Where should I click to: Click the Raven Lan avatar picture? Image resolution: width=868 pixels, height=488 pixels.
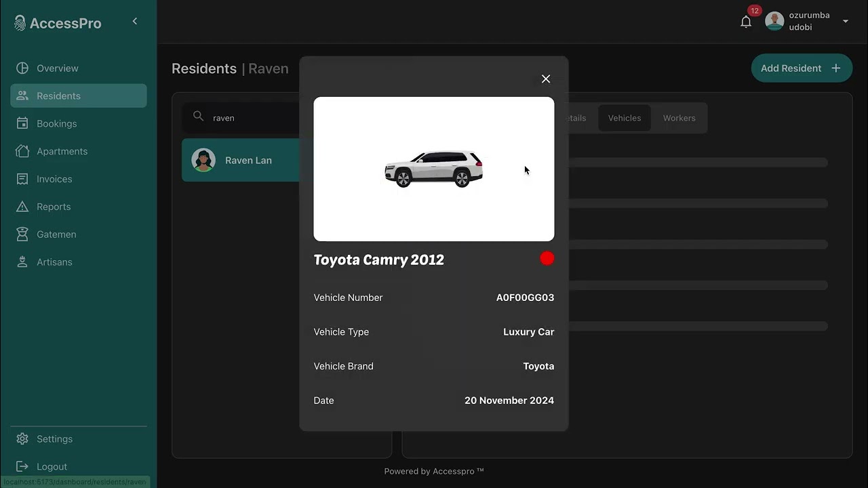pyautogui.click(x=203, y=160)
